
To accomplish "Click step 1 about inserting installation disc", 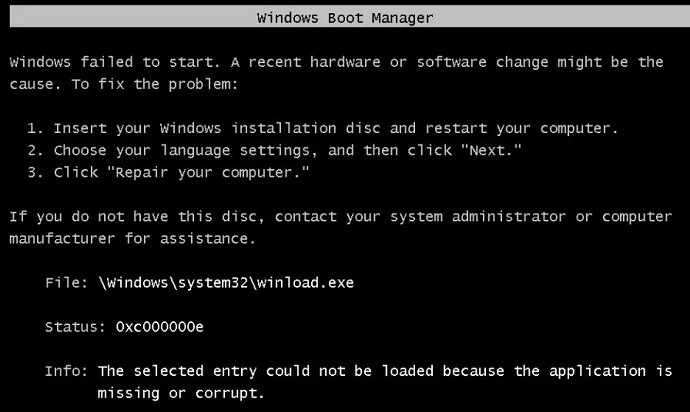I will tap(336, 128).
